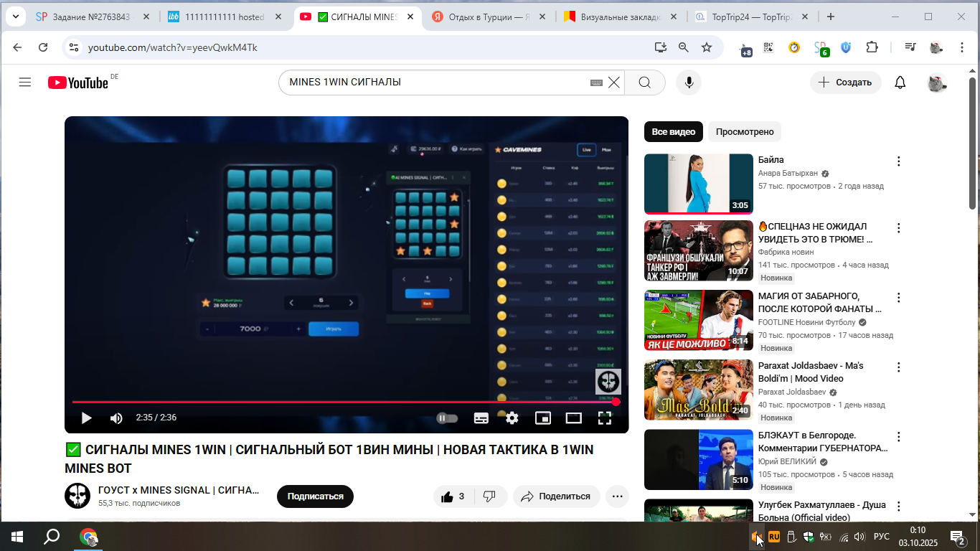Open the Байла video thumbnail
Viewport: 980px width, 551px height.
click(699, 184)
